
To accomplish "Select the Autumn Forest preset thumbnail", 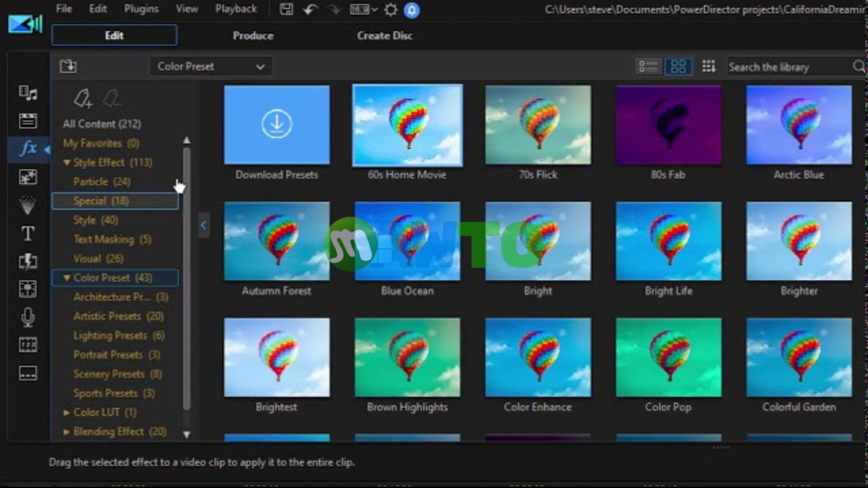I will click(x=277, y=241).
